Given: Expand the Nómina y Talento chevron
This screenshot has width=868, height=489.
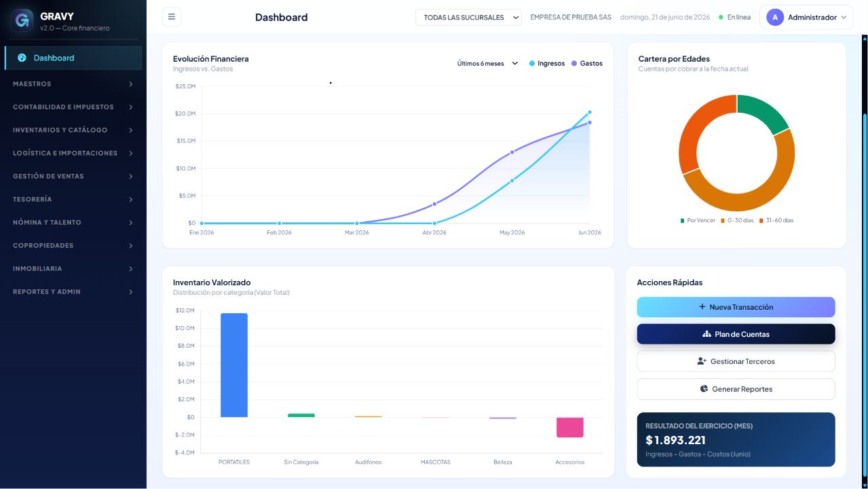Looking at the screenshot, I should coord(131,222).
